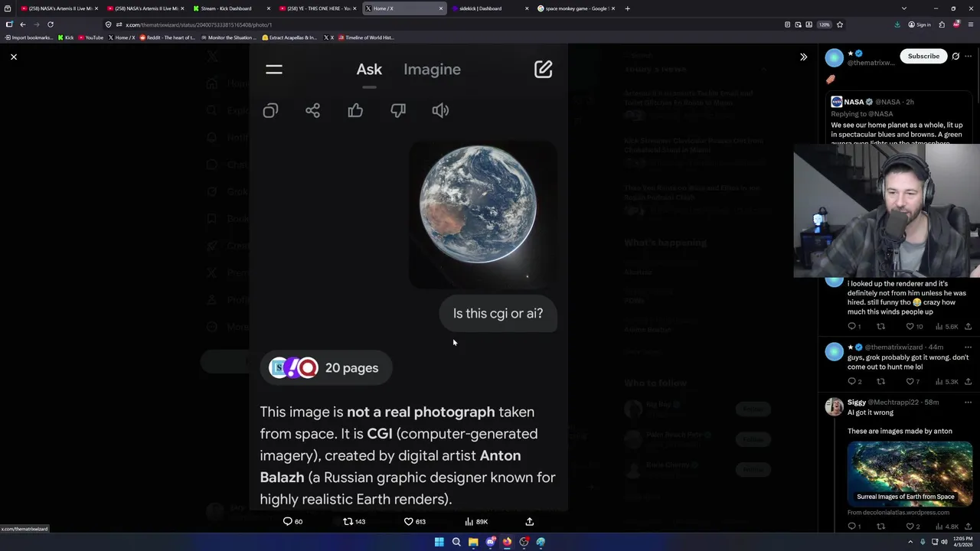Viewport: 980px width, 551px height.
Task: Repost the photo post with 143 reposts
Action: click(x=354, y=522)
